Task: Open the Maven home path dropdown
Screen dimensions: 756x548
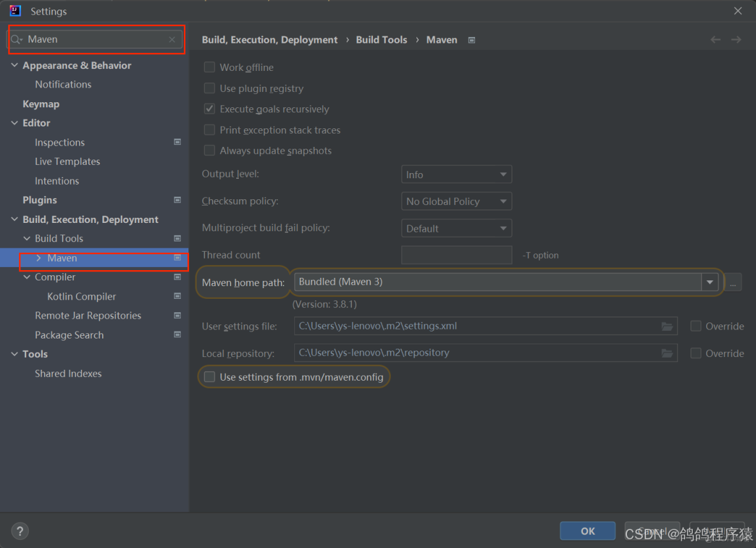Action: click(x=709, y=282)
